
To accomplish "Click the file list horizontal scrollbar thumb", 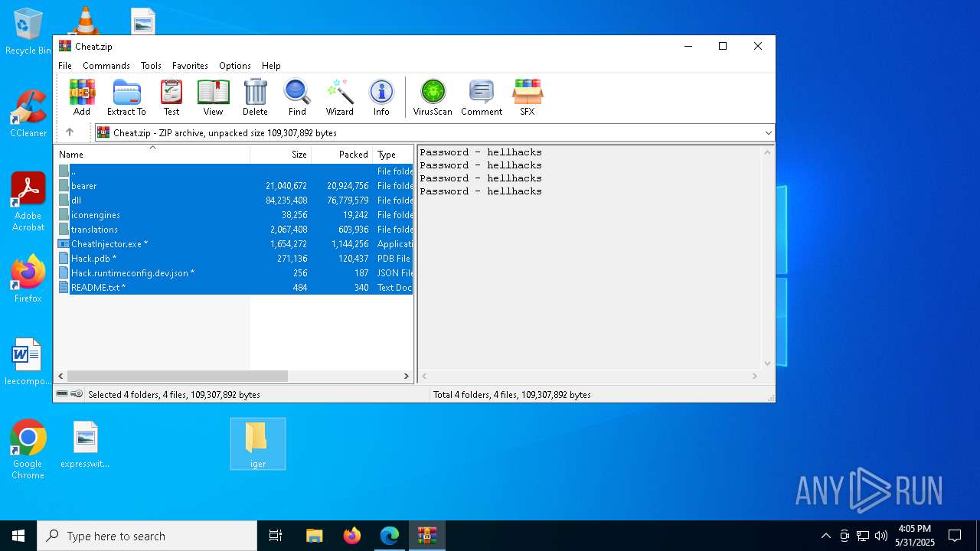I will click(178, 376).
